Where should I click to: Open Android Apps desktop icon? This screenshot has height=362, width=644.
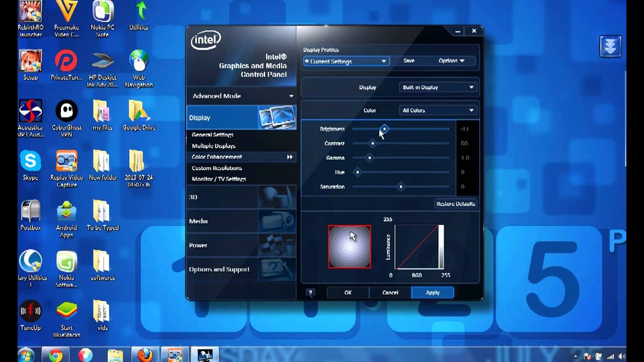click(x=66, y=219)
